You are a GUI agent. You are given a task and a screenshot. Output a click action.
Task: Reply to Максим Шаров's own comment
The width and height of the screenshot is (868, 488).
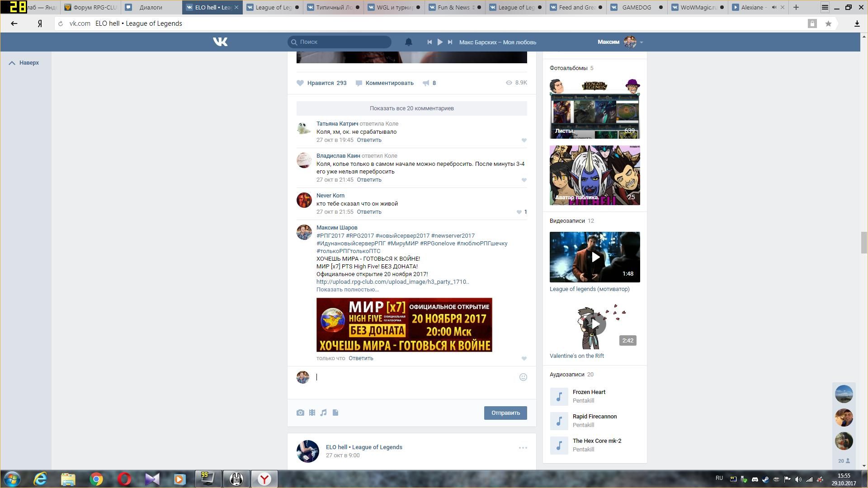tap(361, 358)
